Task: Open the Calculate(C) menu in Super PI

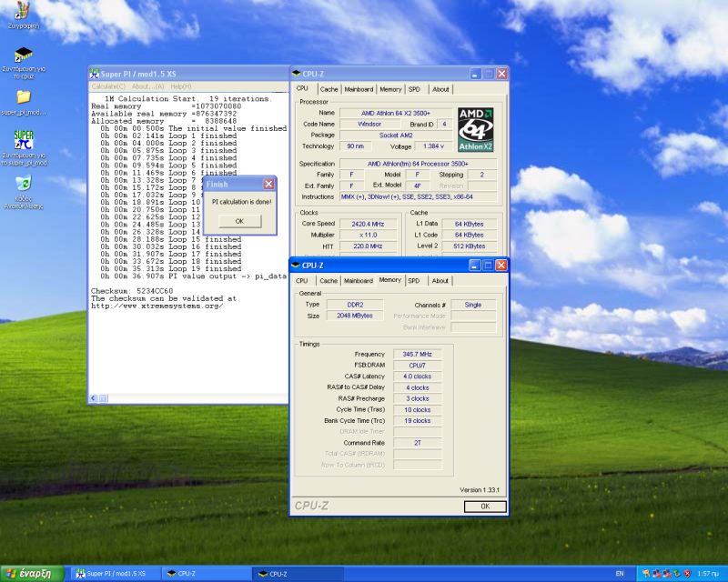Action: click(108, 86)
